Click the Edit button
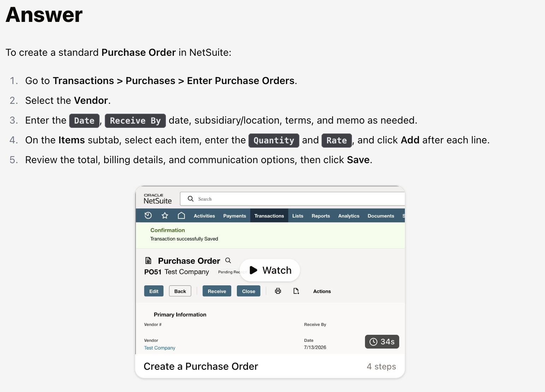The width and height of the screenshot is (545, 392). [x=154, y=291]
